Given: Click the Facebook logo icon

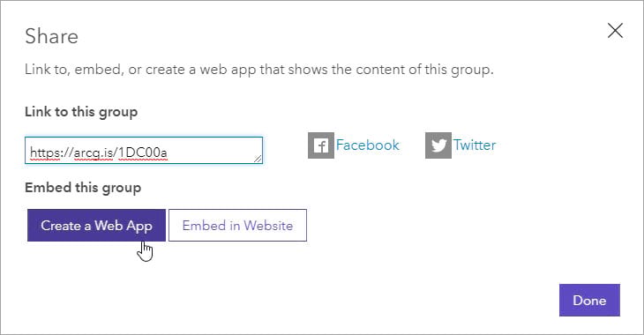Looking at the screenshot, I should tap(321, 145).
